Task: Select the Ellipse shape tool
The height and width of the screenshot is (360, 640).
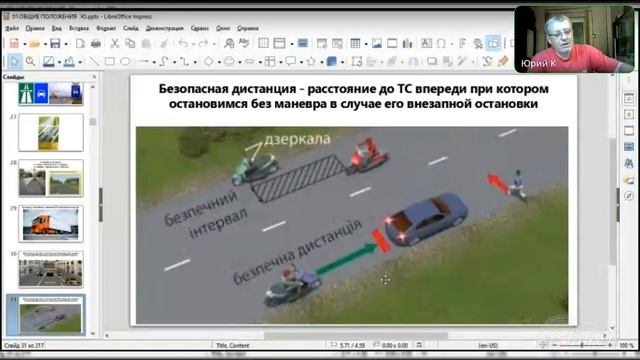Action: tap(125, 62)
